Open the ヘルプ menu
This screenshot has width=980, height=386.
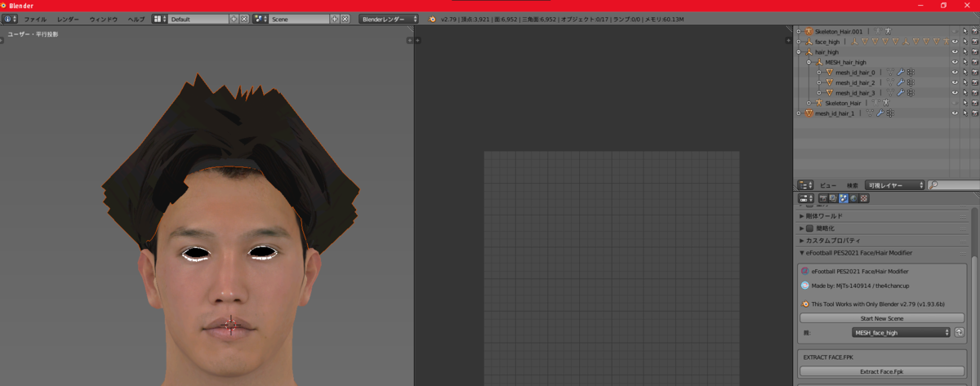pos(136,19)
